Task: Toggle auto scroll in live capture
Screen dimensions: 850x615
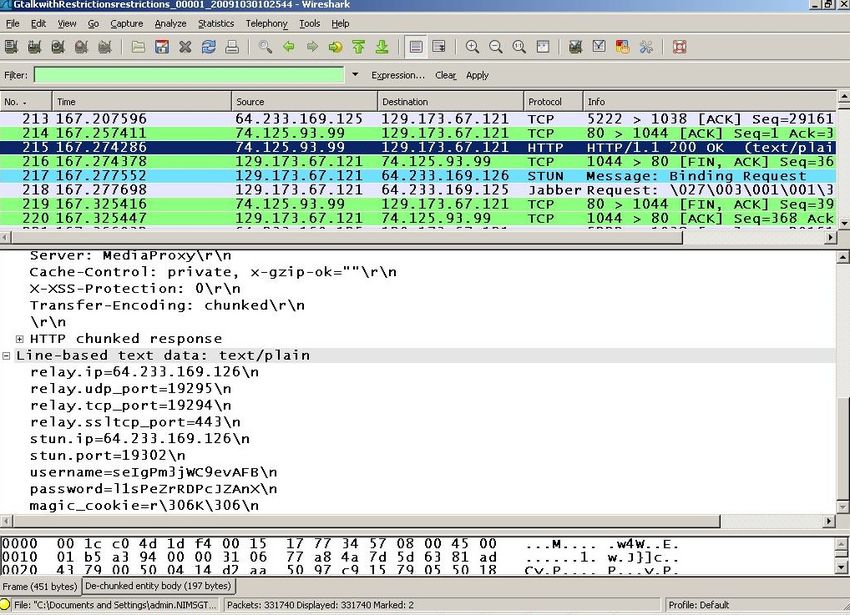Action: 439,47
